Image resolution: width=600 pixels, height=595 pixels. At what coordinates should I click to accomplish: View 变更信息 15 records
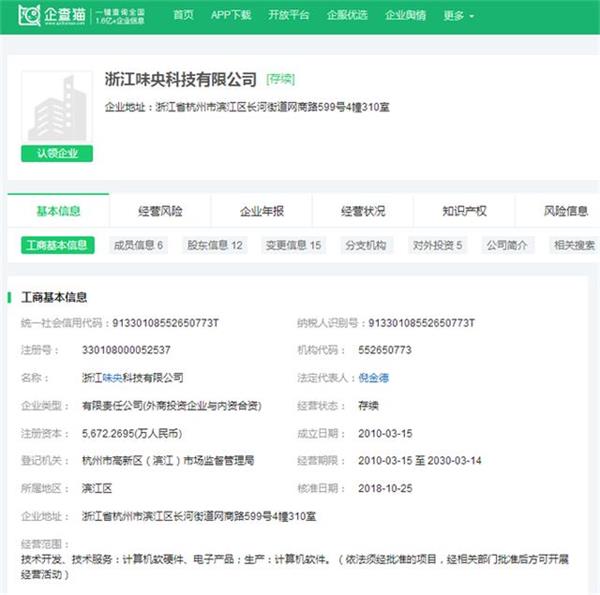click(293, 245)
